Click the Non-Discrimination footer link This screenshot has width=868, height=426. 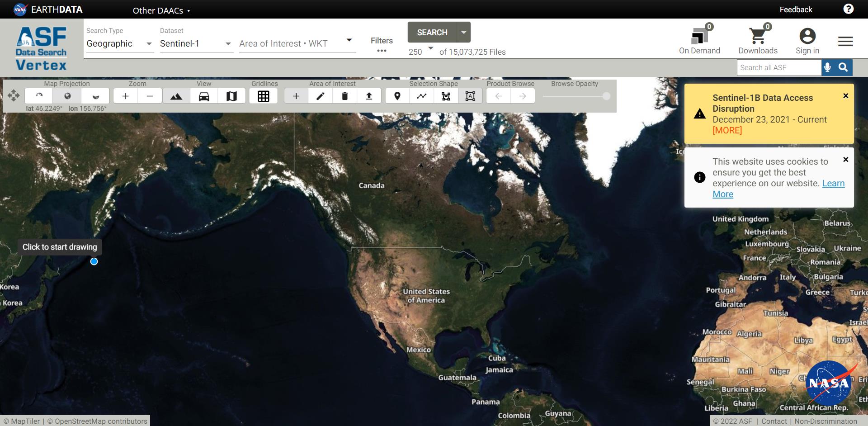tap(826, 421)
